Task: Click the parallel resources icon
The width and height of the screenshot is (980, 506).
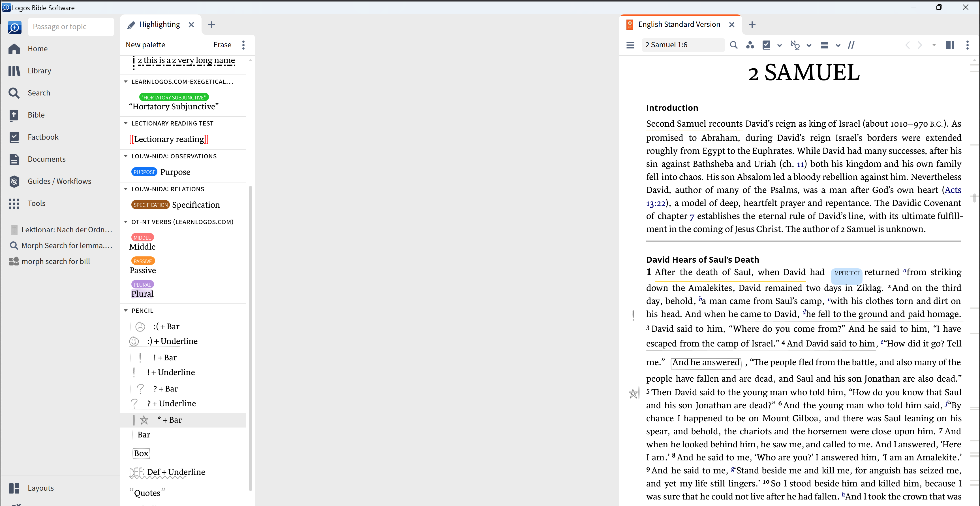Action: pos(824,45)
